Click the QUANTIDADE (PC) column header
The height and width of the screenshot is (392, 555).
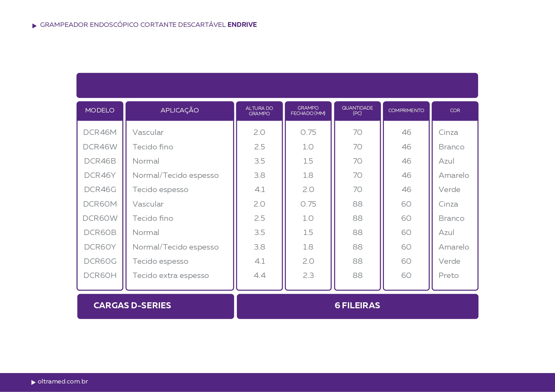357,111
